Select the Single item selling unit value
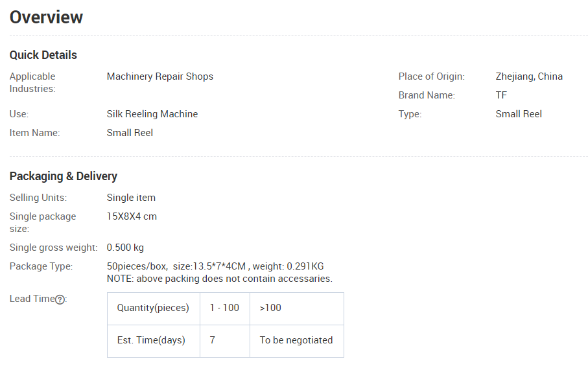588x370 pixels. (x=131, y=198)
